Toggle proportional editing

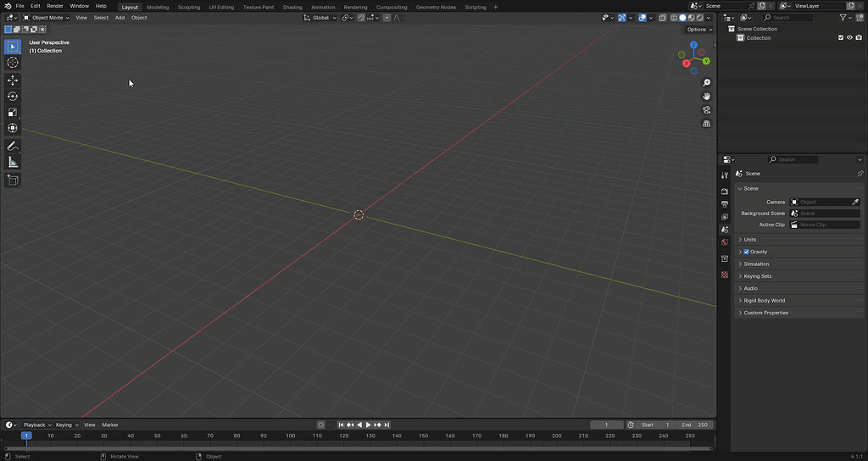tap(387, 18)
